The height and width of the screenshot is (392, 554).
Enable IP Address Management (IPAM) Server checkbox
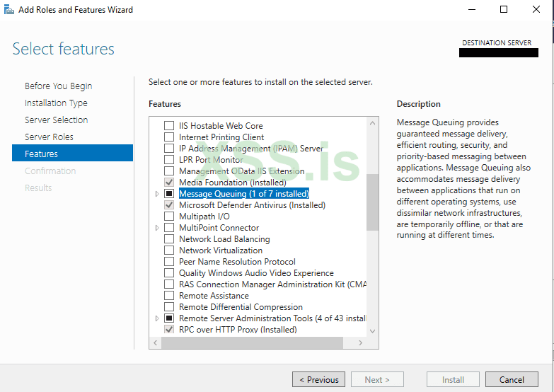click(x=169, y=149)
